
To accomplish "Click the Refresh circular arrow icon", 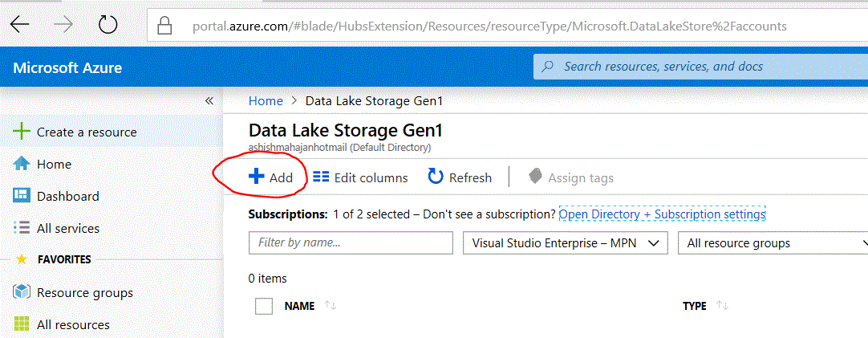I will pos(436,177).
